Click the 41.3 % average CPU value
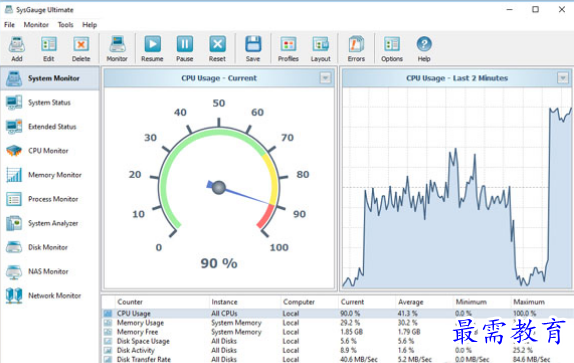This screenshot has height=363, width=574. point(407,314)
